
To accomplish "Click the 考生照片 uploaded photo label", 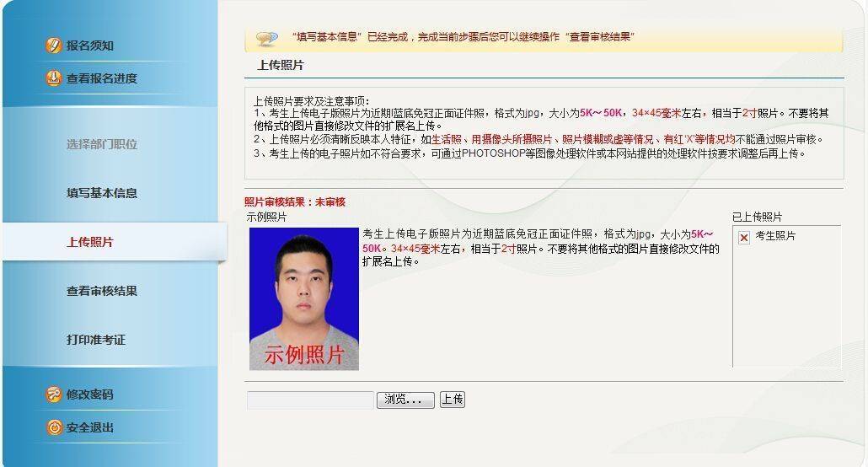I will [775, 235].
